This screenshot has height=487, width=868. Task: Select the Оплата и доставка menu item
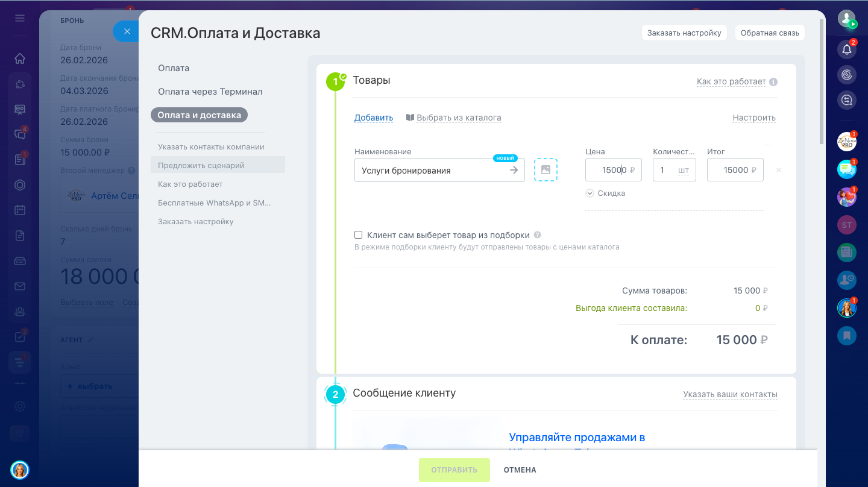click(x=199, y=115)
